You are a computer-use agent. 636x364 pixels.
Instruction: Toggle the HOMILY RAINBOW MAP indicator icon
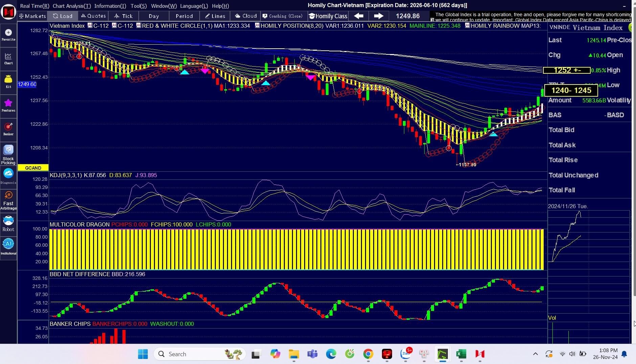[468, 25]
